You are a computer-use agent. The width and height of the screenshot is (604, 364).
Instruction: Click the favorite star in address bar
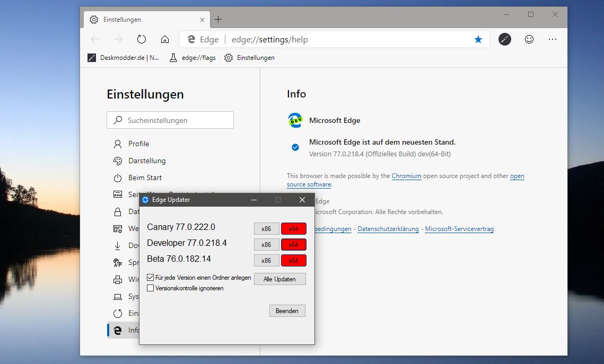click(478, 39)
